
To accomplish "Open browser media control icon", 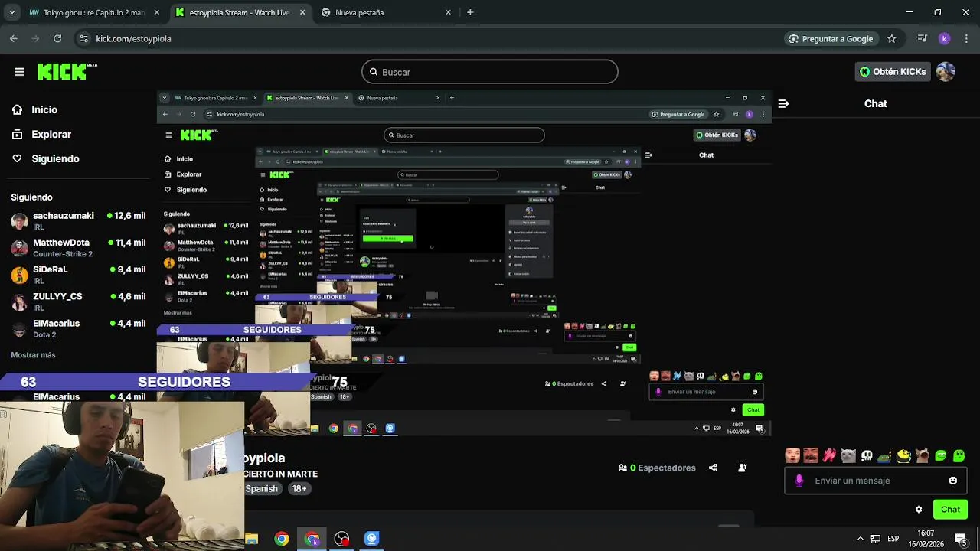I will [x=923, y=38].
